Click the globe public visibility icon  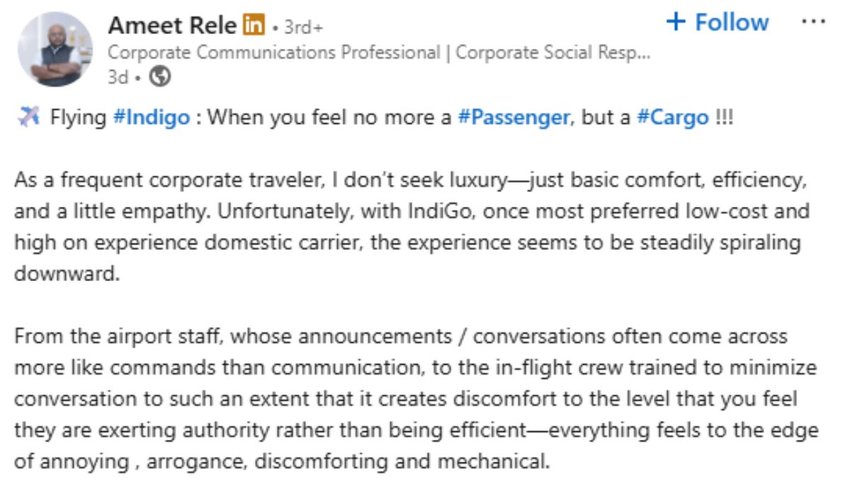160,76
